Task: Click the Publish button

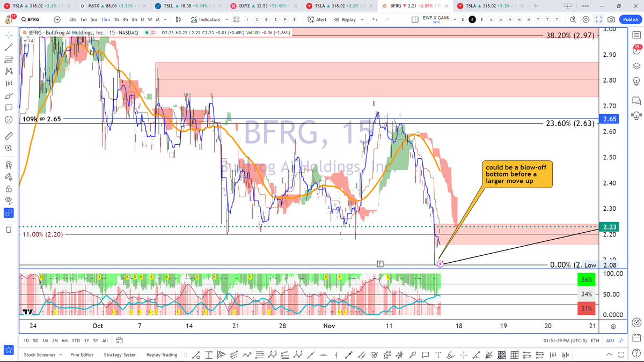Action: tap(630, 19)
